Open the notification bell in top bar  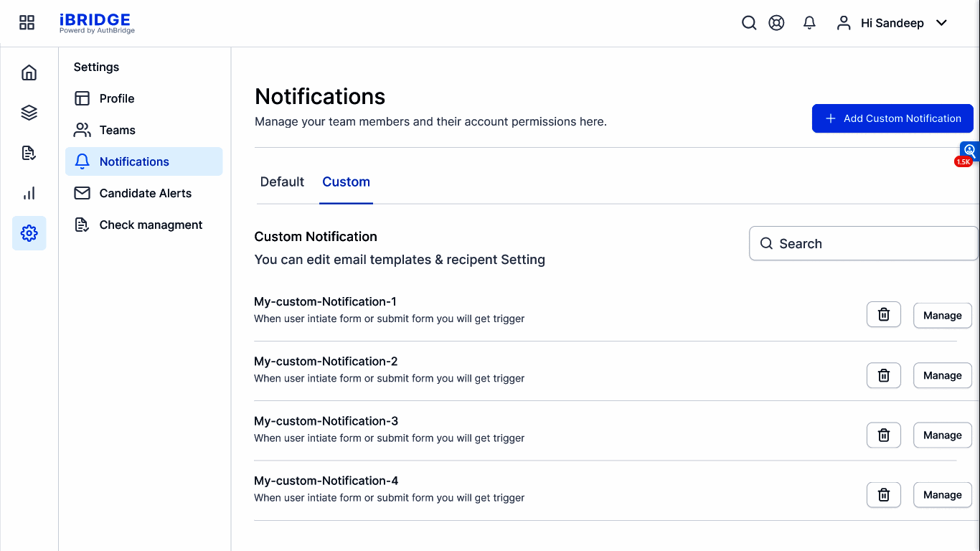[x=809, y=23]
